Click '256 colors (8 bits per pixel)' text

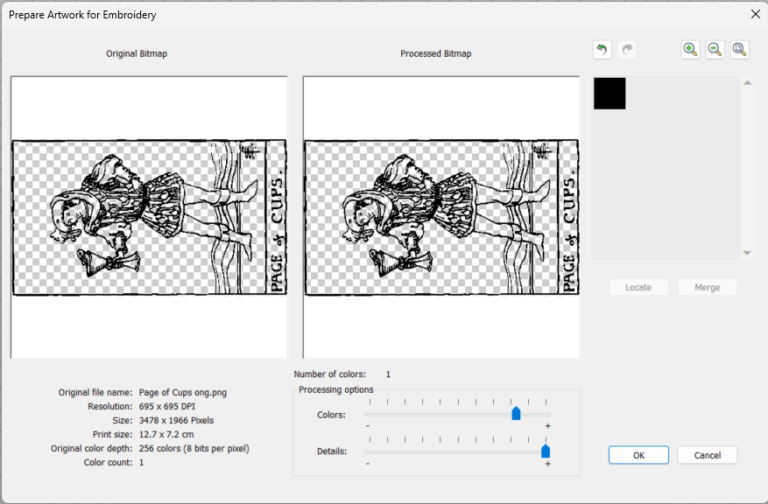[x=194, y=449]
